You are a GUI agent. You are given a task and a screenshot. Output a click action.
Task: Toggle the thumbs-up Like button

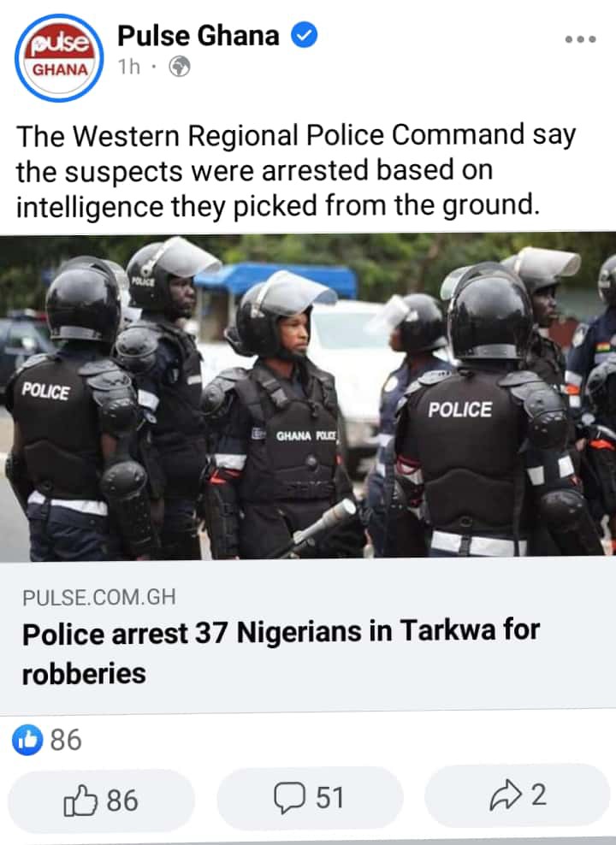point(101,801)
